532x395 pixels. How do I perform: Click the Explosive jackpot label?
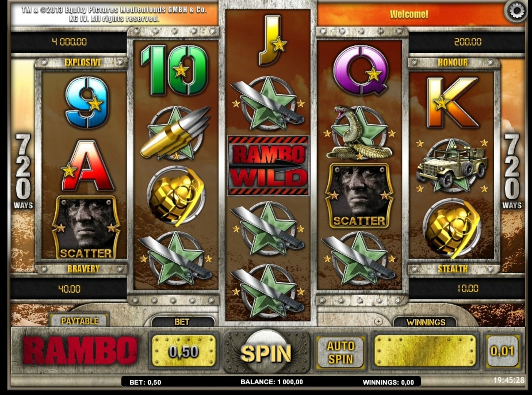tap(83, 62)
